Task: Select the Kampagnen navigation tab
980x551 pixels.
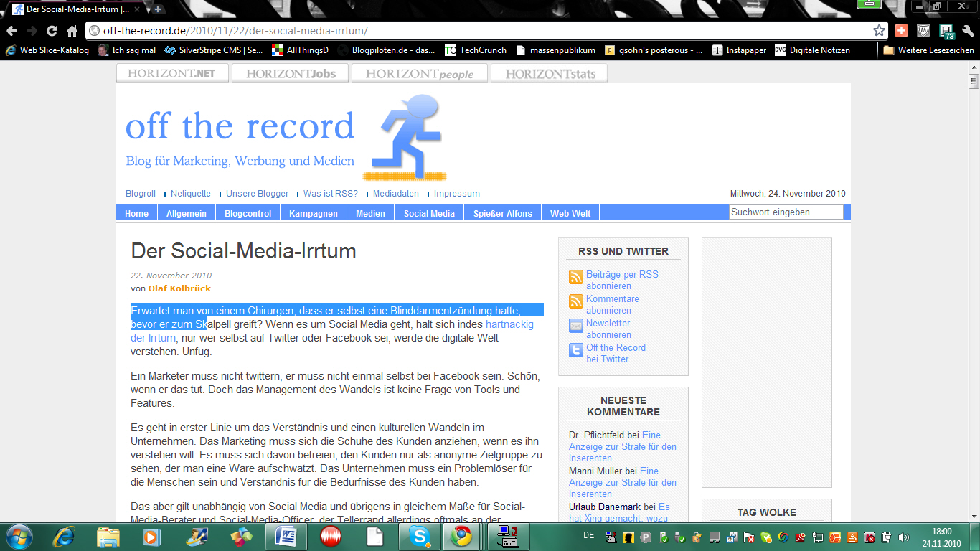Action: (x=314, y=213)
